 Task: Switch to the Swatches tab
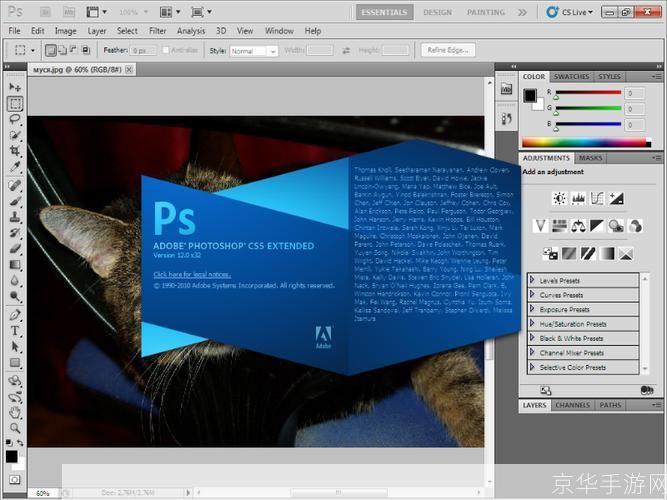point(571,77)
